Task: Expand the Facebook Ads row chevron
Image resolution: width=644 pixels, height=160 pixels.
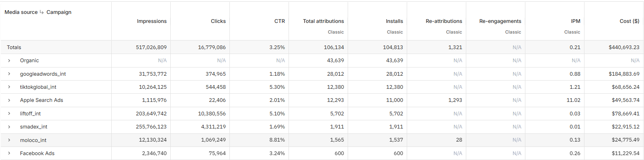Action: (x=9, y=153)
